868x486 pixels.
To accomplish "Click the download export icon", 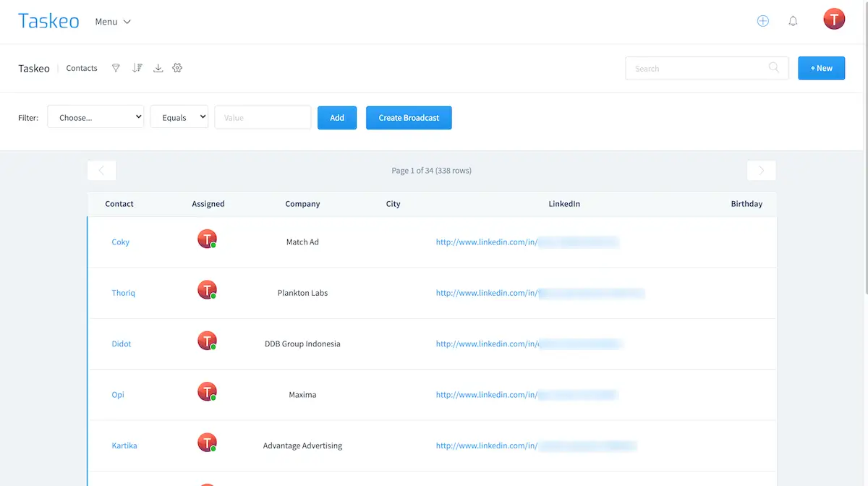I will (158, 68).
